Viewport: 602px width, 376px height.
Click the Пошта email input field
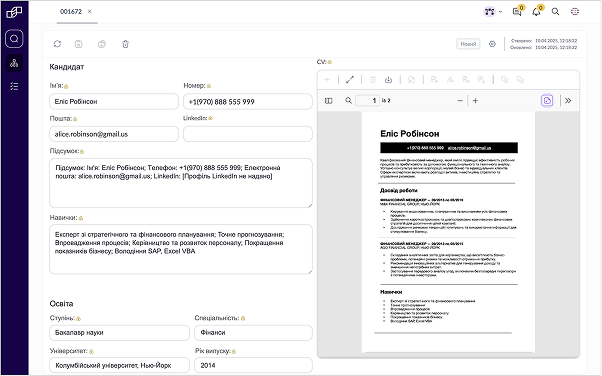114,134
